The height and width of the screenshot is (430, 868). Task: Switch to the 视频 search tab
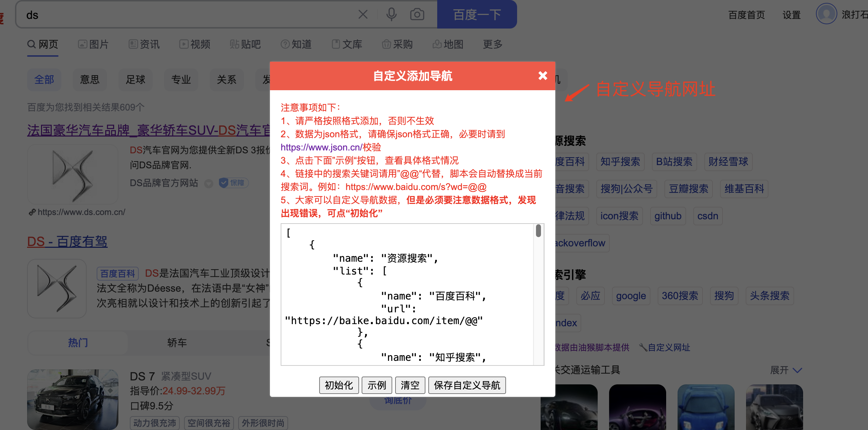(x=195, y=44)
